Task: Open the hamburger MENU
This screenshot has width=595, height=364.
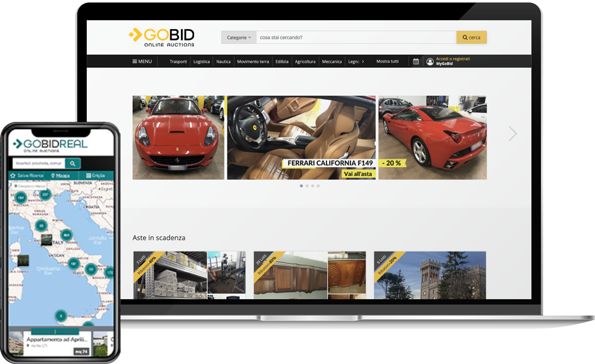Action: pyautogui.click(x=142, y=61)
